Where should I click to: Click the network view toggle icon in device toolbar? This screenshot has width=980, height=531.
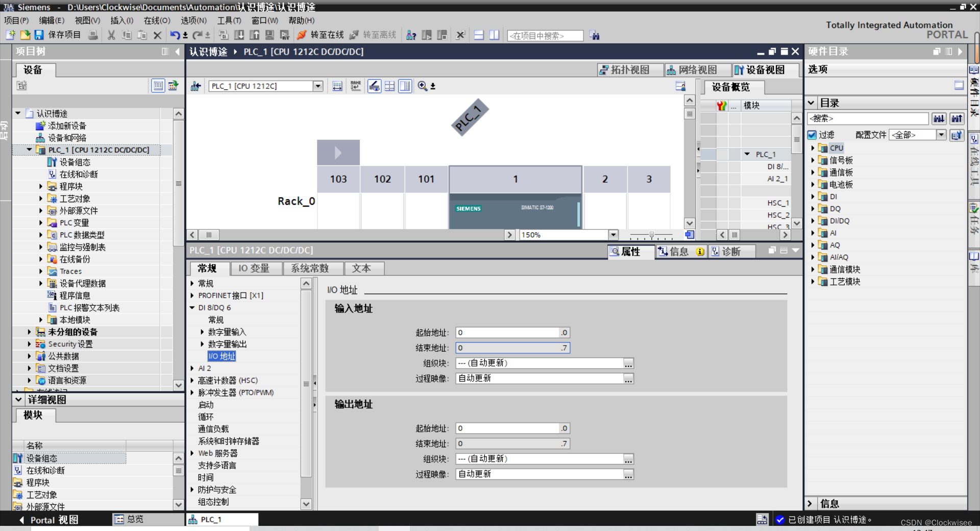click(x=195, y=86)
